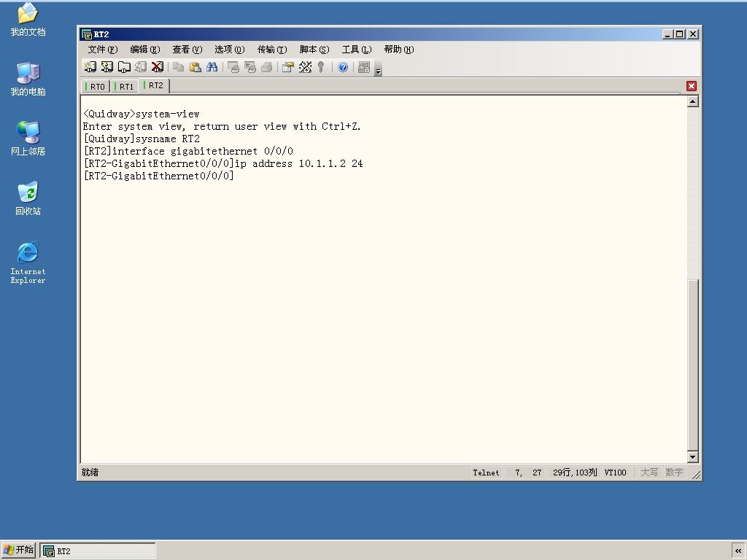Open Session Options from the toolbar icon
Image resolution: width=747 pixels, height=560 pixels.
287,67
